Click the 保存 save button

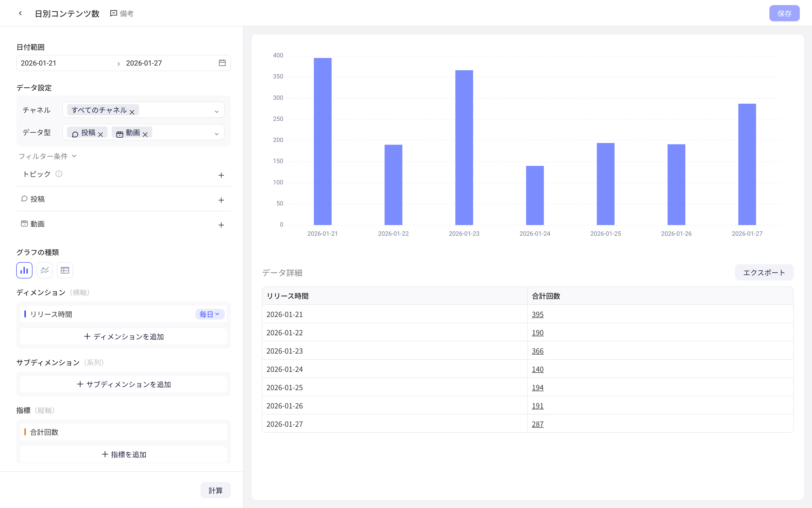(784, 13)
